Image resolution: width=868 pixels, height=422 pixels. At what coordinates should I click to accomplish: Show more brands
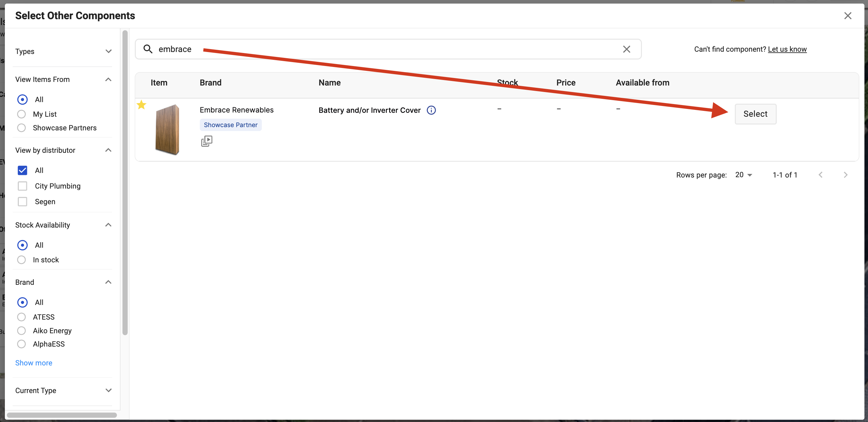(34, 363)
